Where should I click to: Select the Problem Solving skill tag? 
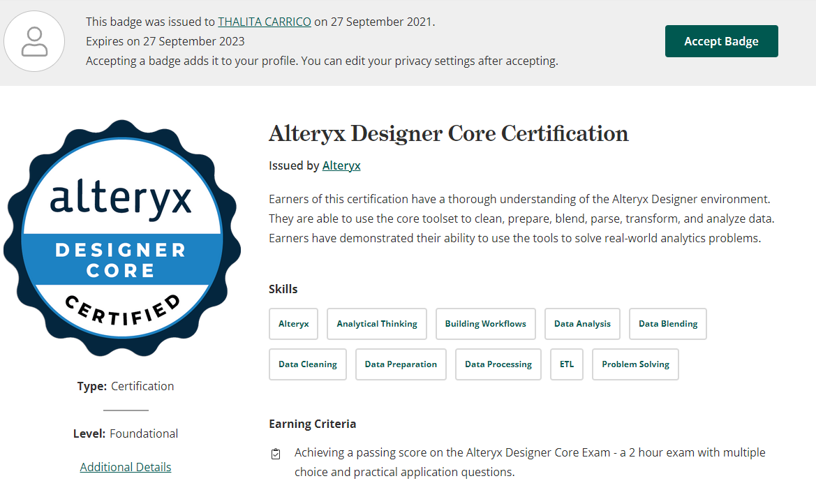coord(635,364)
